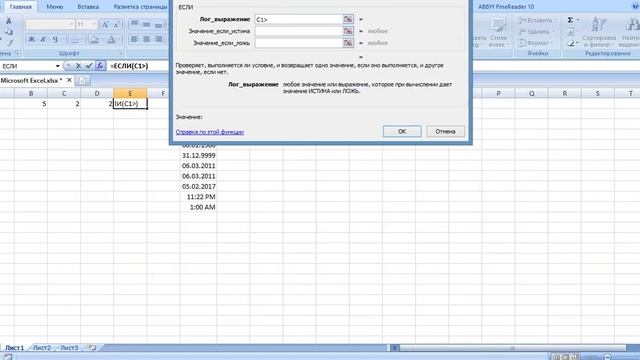Confirm formula entry with the checkmark icon
The height and width of the screenshot is (360, 640).
pyautogui.click(x=89, y=66)
